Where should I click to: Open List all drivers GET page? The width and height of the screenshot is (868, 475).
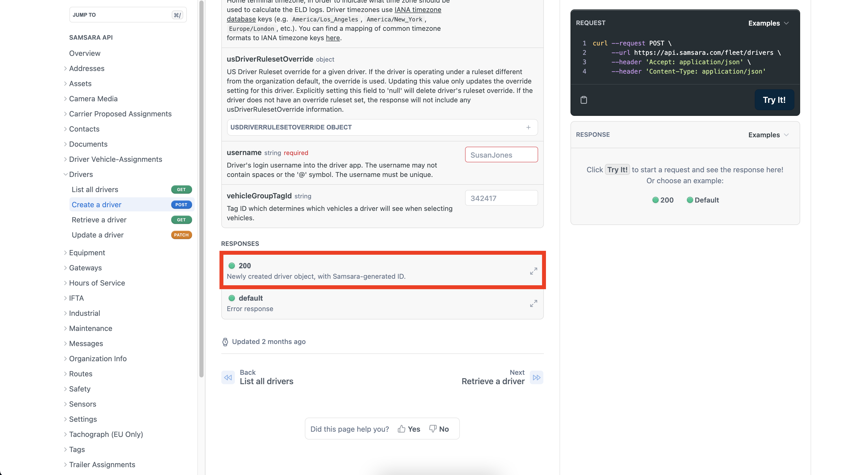[x=95, y=189]
